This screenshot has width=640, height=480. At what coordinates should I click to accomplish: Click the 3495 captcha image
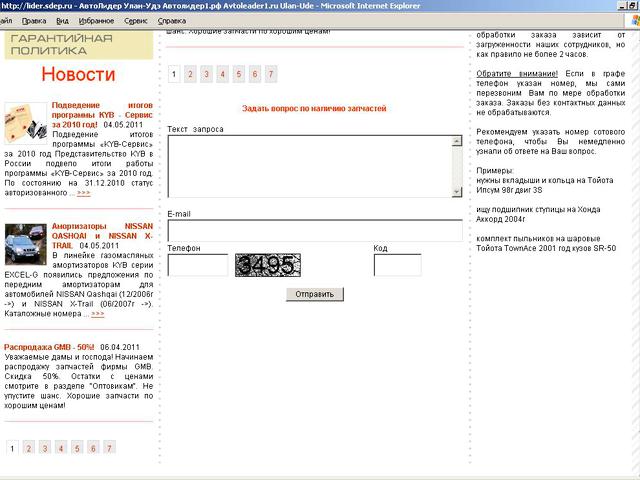[x=268, y=265]
